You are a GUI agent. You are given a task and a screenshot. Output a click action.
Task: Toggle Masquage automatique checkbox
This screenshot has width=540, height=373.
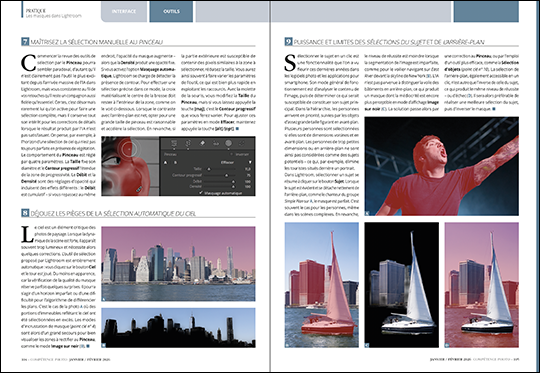(x=200, y=193)
